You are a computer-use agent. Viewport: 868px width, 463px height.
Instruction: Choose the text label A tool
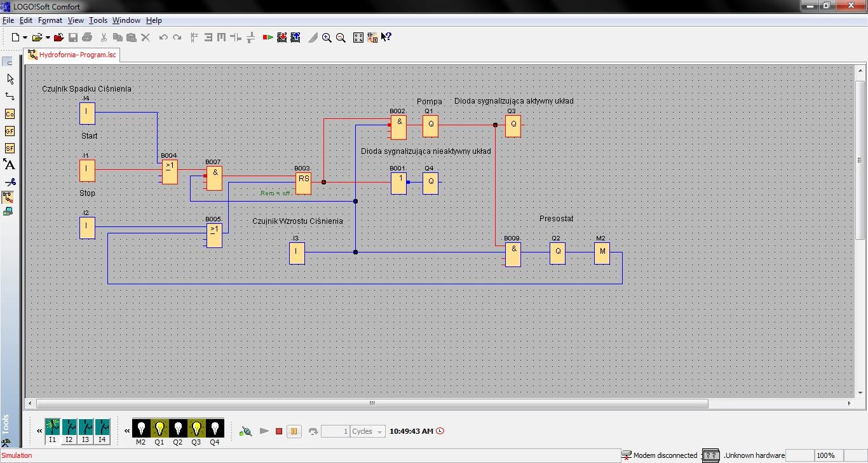click(10, 165)
